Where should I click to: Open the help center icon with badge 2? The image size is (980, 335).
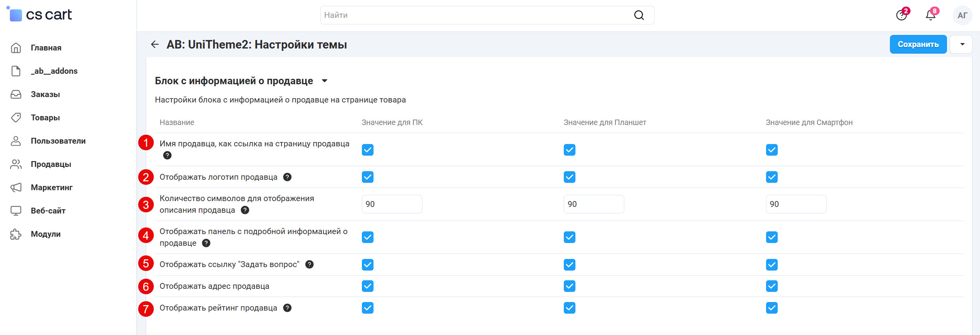(x=902, y=15)
